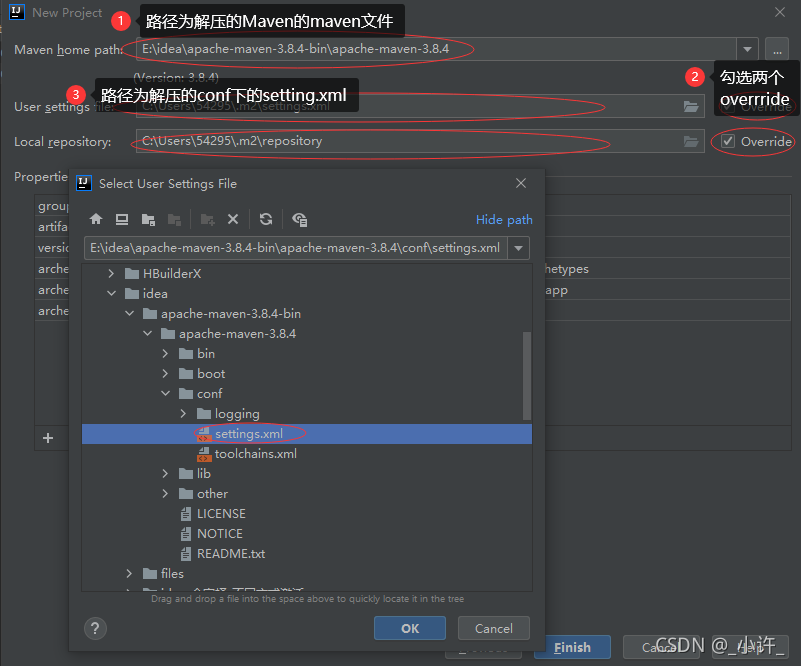Collapse the apache-maven-3.8.4-bin folder
The image size is (801, 666).
(130, 314)
